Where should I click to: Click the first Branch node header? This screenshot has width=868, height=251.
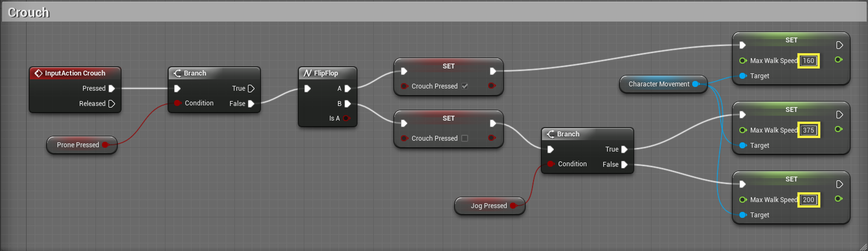214,73
